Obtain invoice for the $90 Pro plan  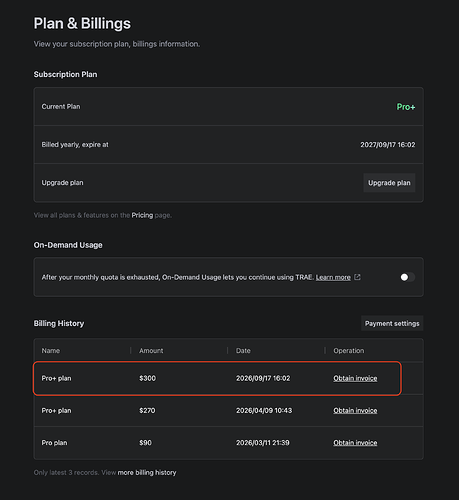coord(355,443)
